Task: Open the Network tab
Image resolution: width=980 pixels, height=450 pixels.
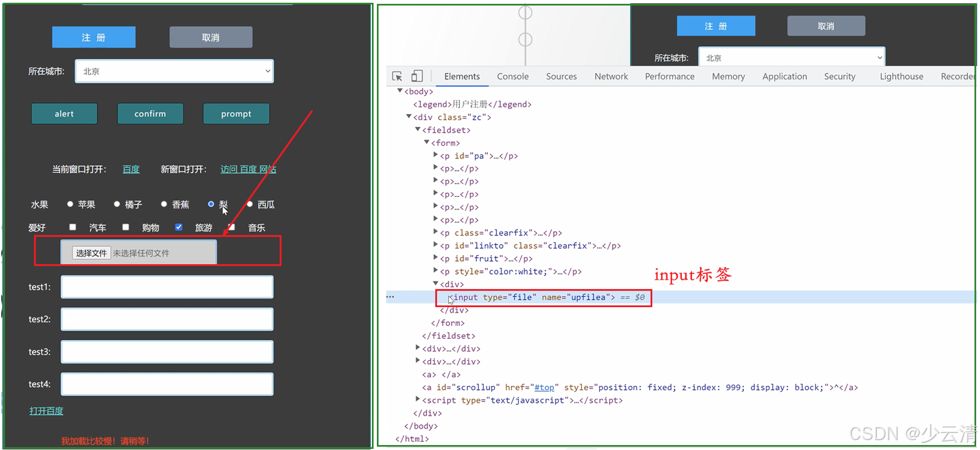Action: [611, 77]
